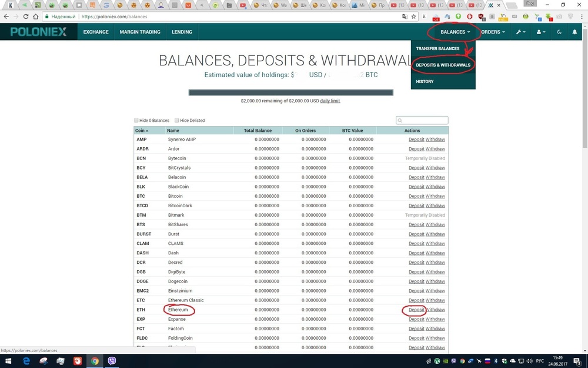Toggle night mode with the moon icon

point(559,32)
